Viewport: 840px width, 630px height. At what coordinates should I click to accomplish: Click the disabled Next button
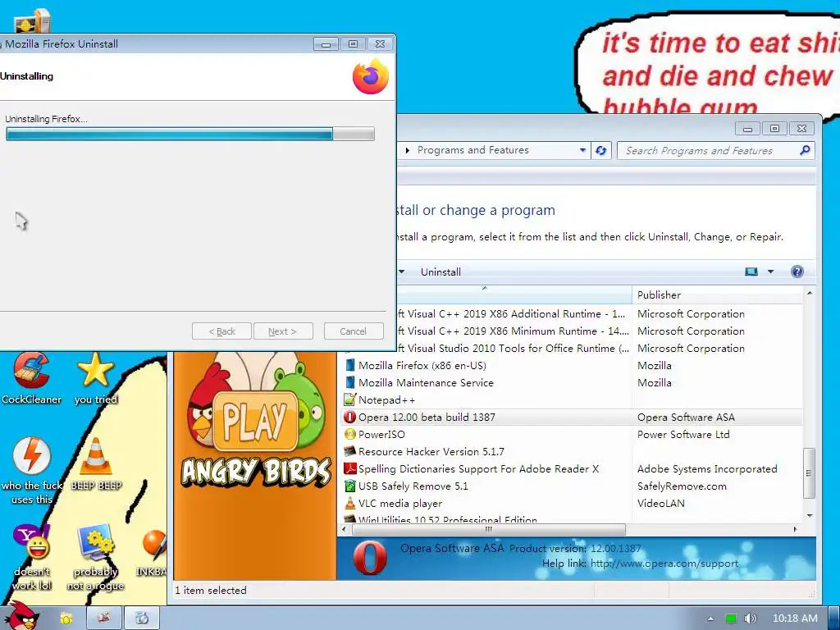283,331
